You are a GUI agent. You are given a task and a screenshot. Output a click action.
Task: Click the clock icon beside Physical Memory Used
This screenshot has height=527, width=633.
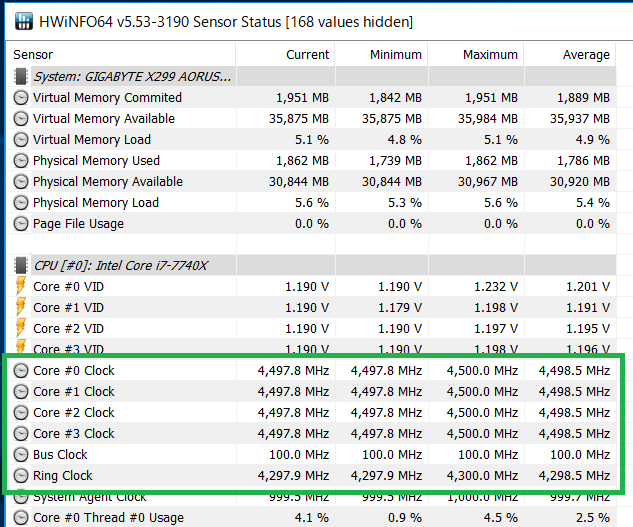pyautogui.click(x=21, y=160)
